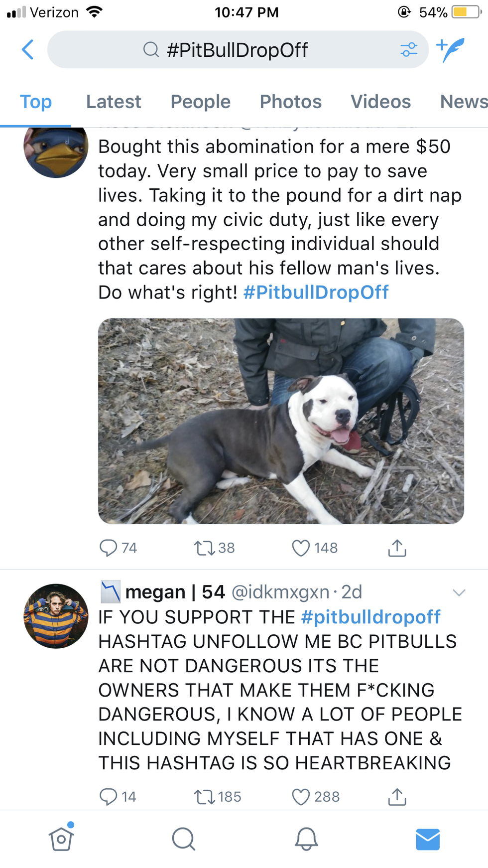Reply to the $50 dog tweet
This screenshot has height=868, width=488.
[109, 548]
